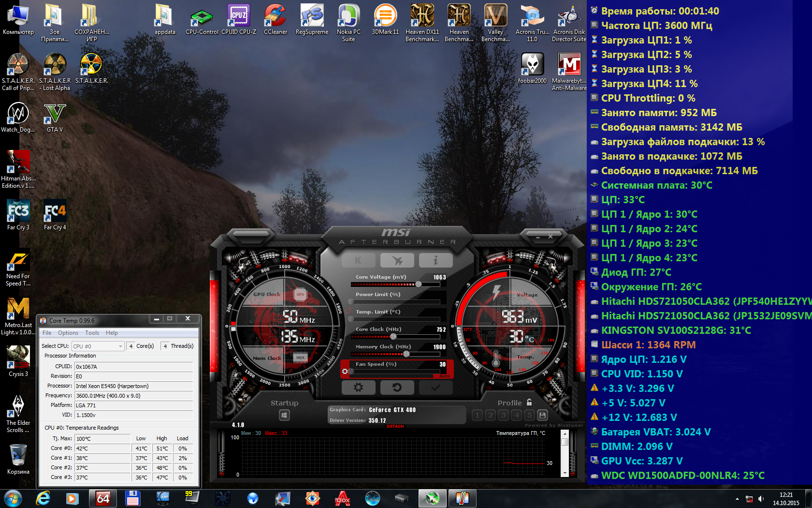Screen dimensions: 812x508
Task: Open the File menu in Core Temp
Action: (47, 333)
